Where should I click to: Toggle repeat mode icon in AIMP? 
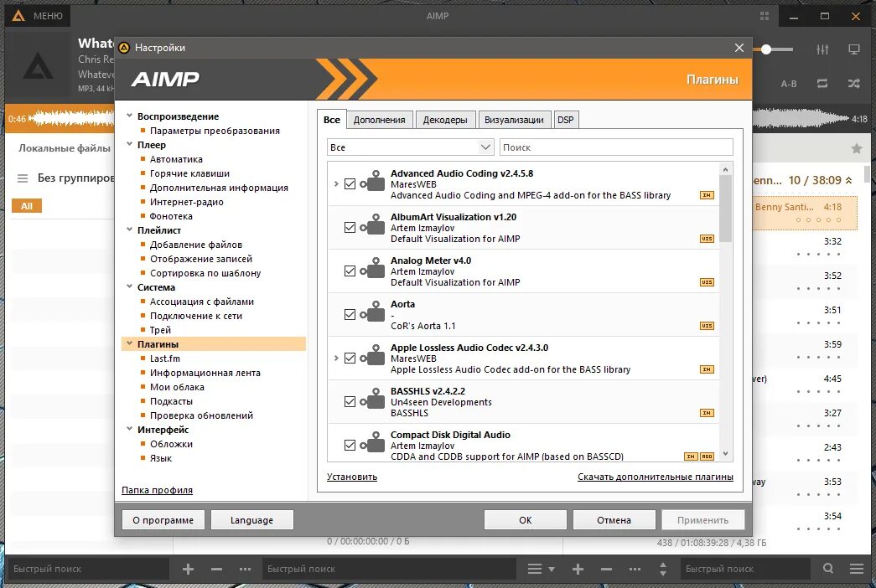[822, 83]
